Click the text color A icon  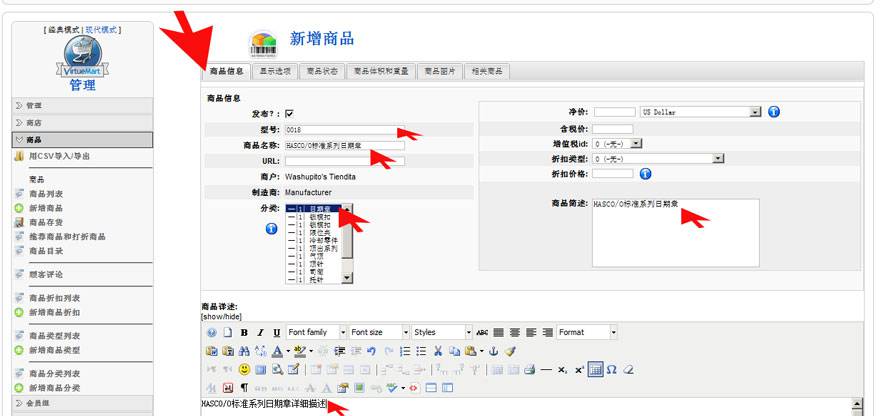point(277,351)
